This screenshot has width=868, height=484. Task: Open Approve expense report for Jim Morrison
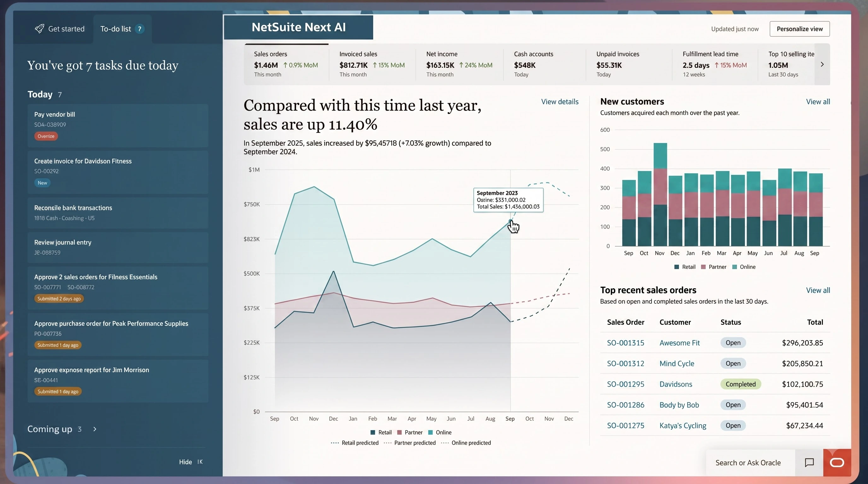(x=118, y=381)
